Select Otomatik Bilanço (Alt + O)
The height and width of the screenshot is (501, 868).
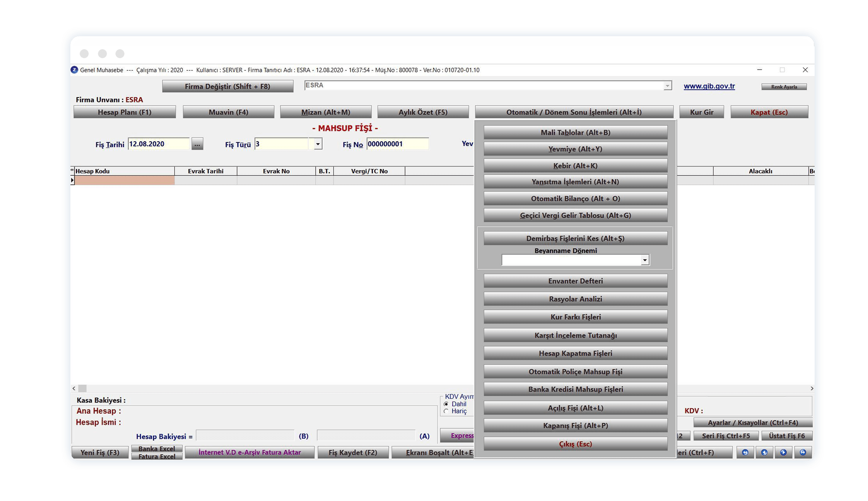(x=575, y=198)
